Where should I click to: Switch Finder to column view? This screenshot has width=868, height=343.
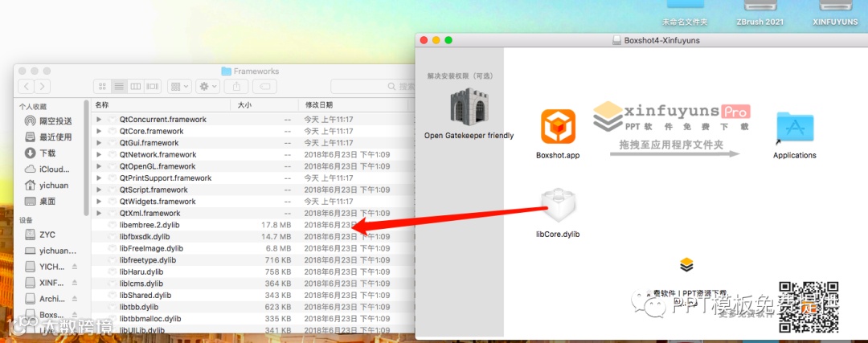[x=135, y=86]
